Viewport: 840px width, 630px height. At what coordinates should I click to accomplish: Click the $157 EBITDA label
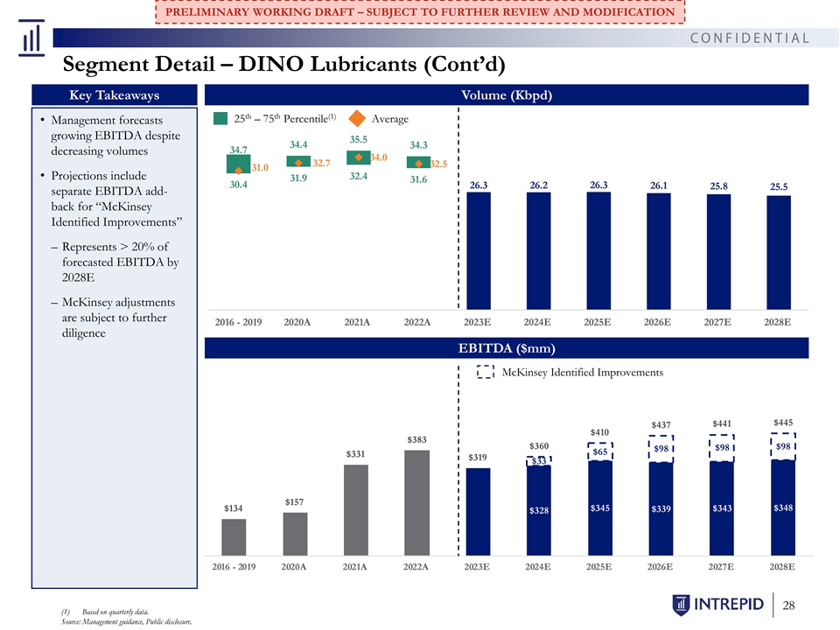(x=294, y=502)
